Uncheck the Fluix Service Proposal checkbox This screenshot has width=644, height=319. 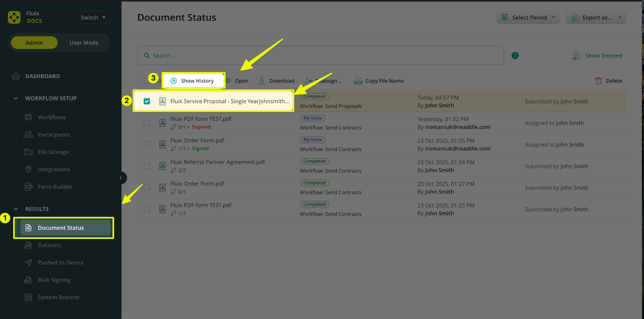click(x=147, y=101)
